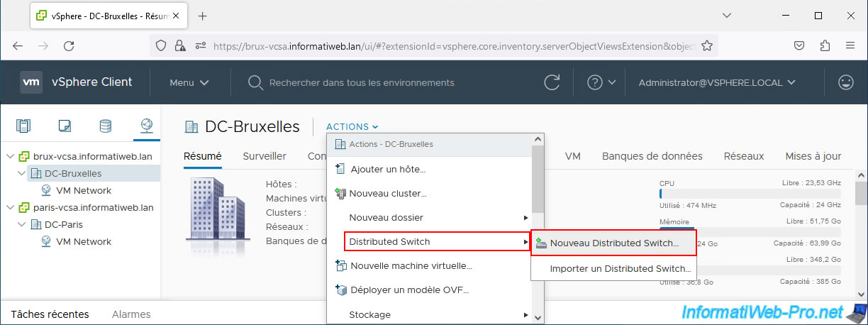Switch to the Mises à jour tab

click(813, 156)
